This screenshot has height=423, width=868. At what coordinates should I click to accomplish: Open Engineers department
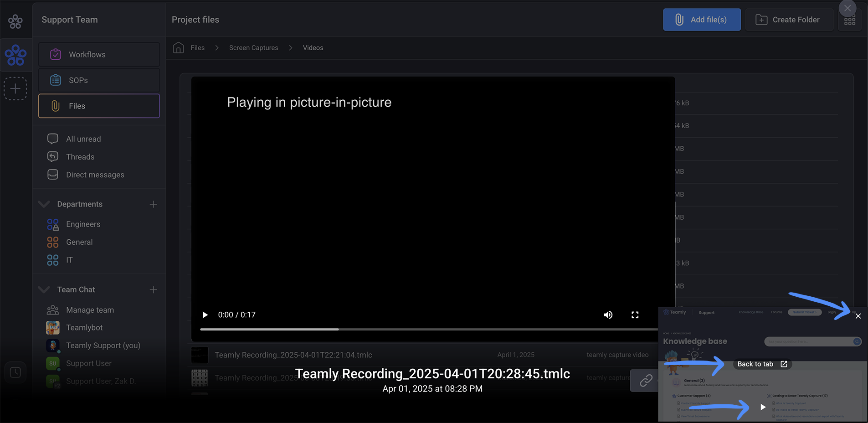[83, 224]
